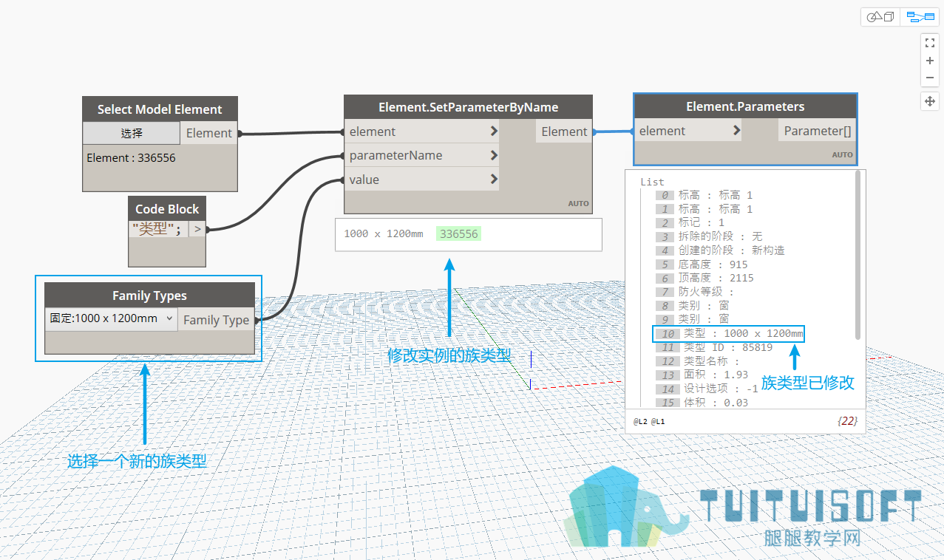Click list item 14 设计选项 : -1
Screen dimensions: 944x560
(707, 389)
